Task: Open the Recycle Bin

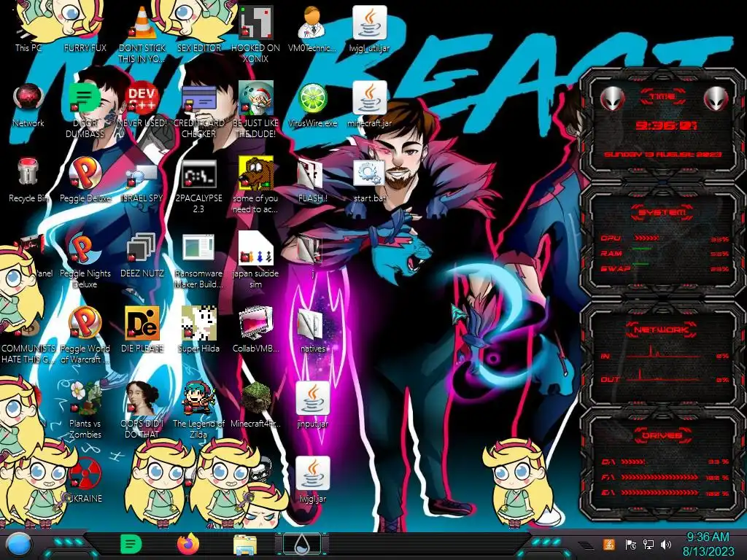Action: 28,180
